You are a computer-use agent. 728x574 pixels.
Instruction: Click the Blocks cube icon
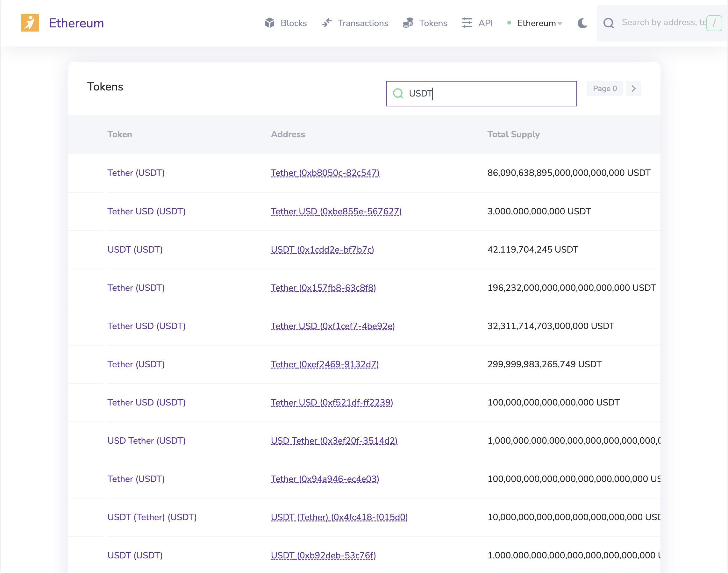(269, 23)
